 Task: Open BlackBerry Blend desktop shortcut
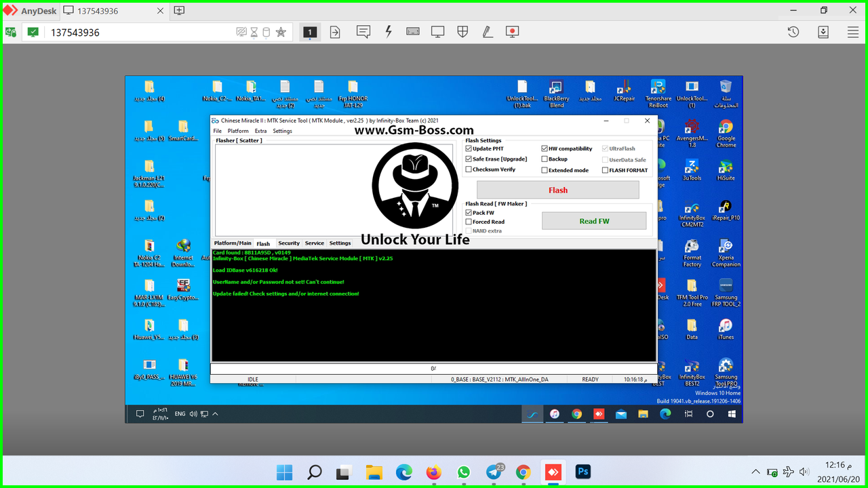[557, 94]
